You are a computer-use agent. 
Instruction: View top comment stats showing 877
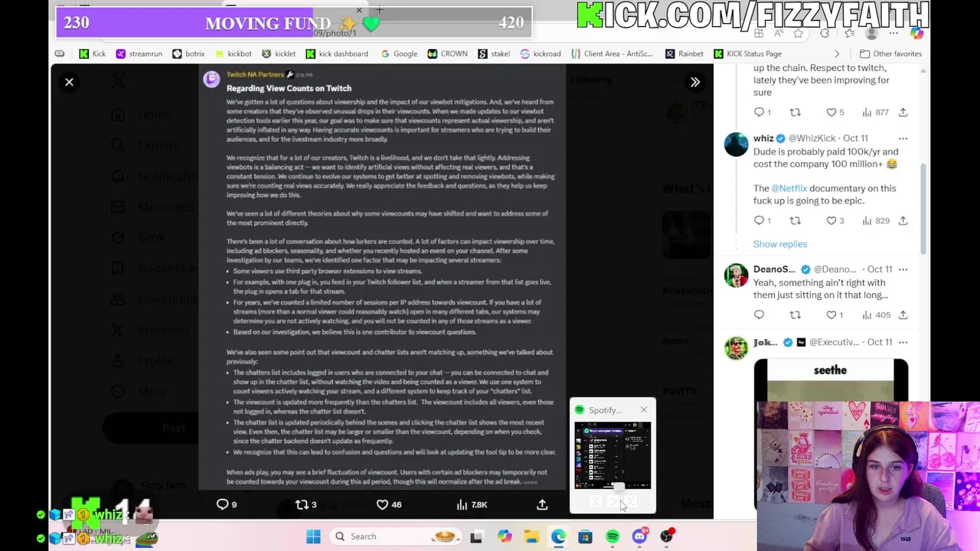[875, 112]
